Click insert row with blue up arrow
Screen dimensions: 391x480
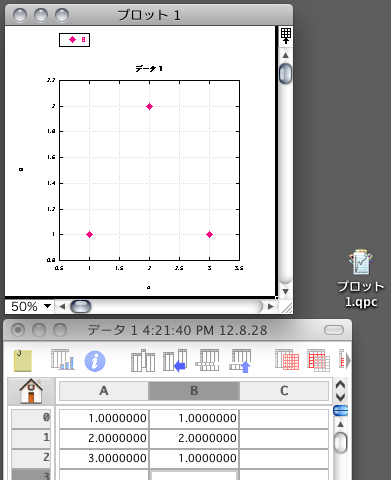click(240, 360)
